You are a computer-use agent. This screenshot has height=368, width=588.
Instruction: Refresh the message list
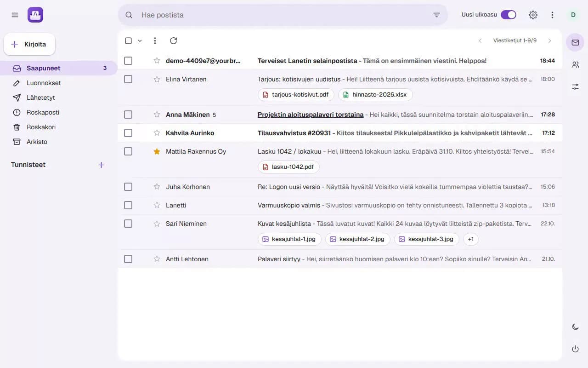(x=173, y=40)
